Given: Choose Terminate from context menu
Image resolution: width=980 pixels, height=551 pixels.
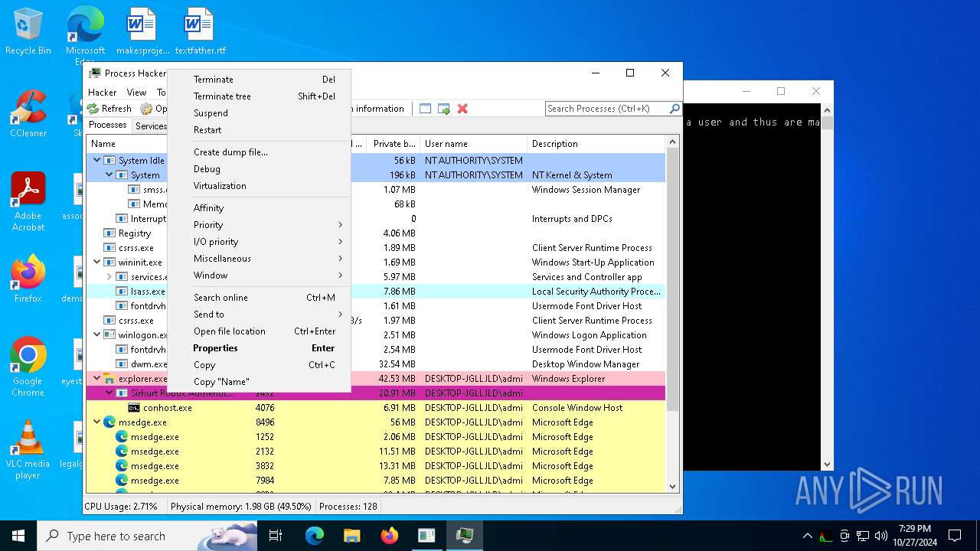Looking at the screenshot, I should pyautogui.click(x=259, y=80).
